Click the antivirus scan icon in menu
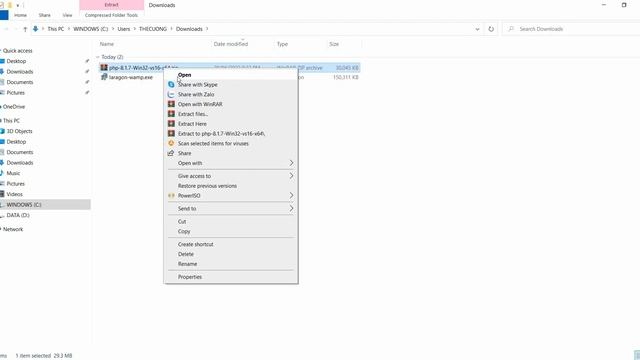This screenshot has width=640, height=360. click(x=171, y=143)
